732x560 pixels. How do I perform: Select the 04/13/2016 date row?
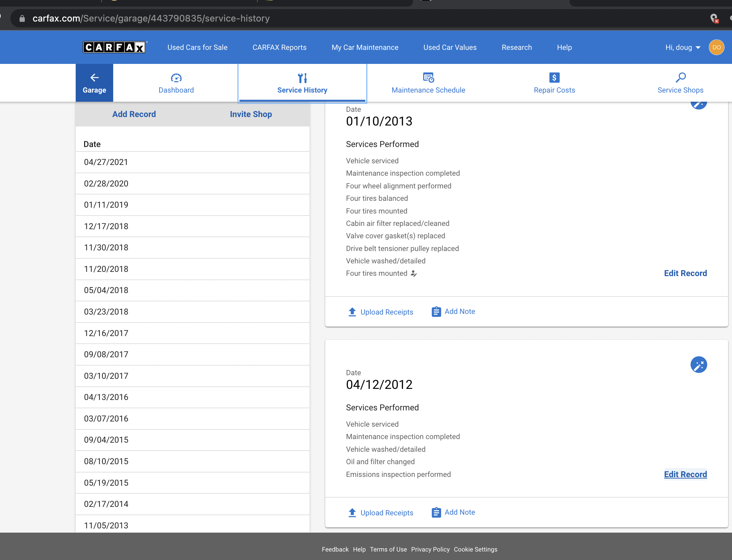pos(192,397)
